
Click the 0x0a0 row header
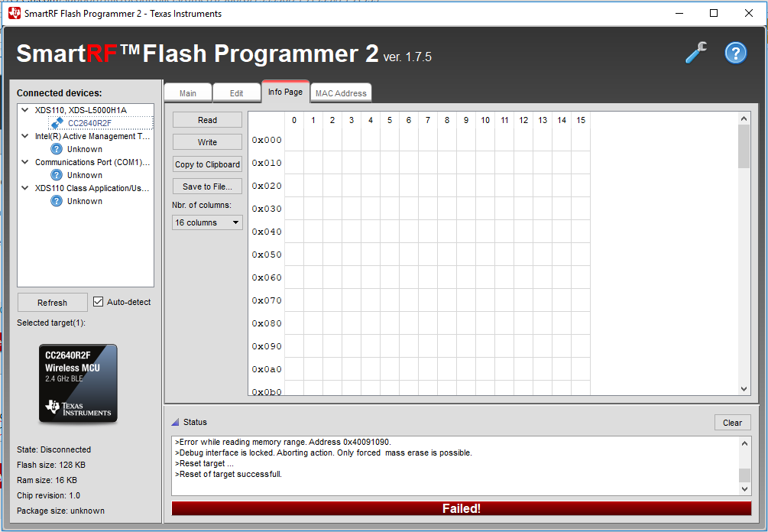[267, 369]
